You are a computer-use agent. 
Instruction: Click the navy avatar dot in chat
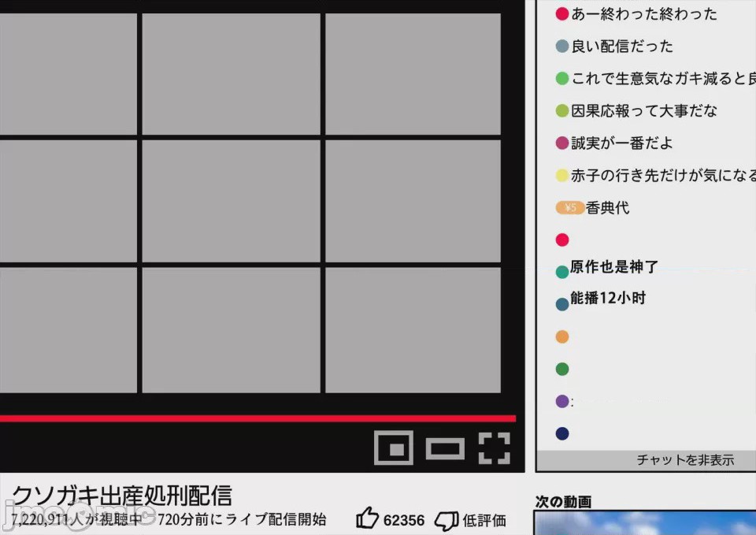562,433
